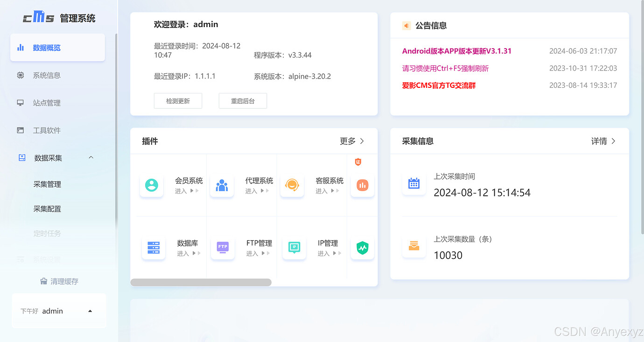644x342 pixels.
Task: Open the 爱影CMS官方TG交流群 announcement link
Action: tap(439, 85)
